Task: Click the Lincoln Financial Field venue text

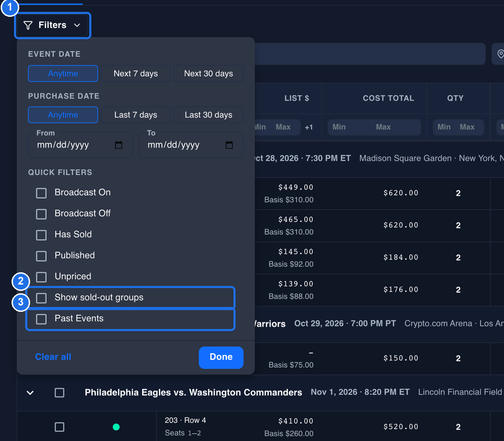Action: pyautogui.click(x=460, y=392)
